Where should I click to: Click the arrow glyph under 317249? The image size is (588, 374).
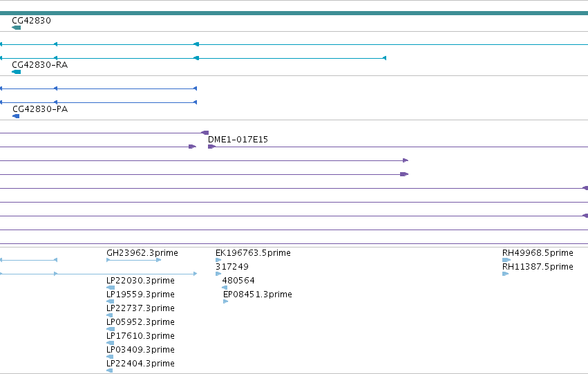218,274
